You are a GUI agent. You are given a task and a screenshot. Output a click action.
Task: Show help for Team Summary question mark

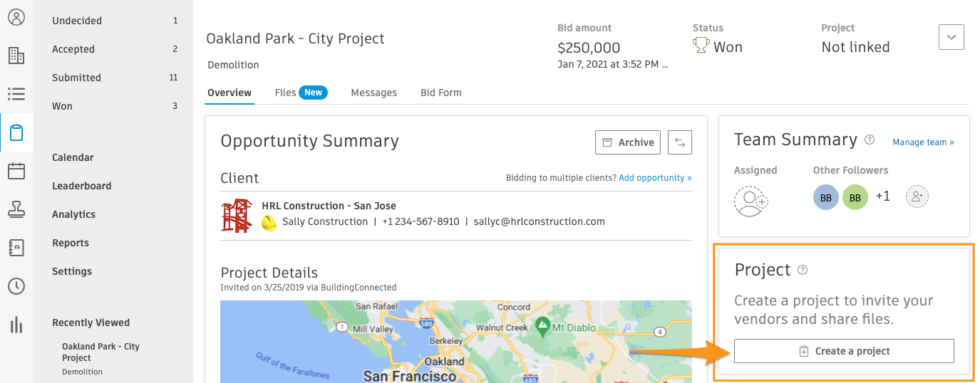click(x=870, y=140)
